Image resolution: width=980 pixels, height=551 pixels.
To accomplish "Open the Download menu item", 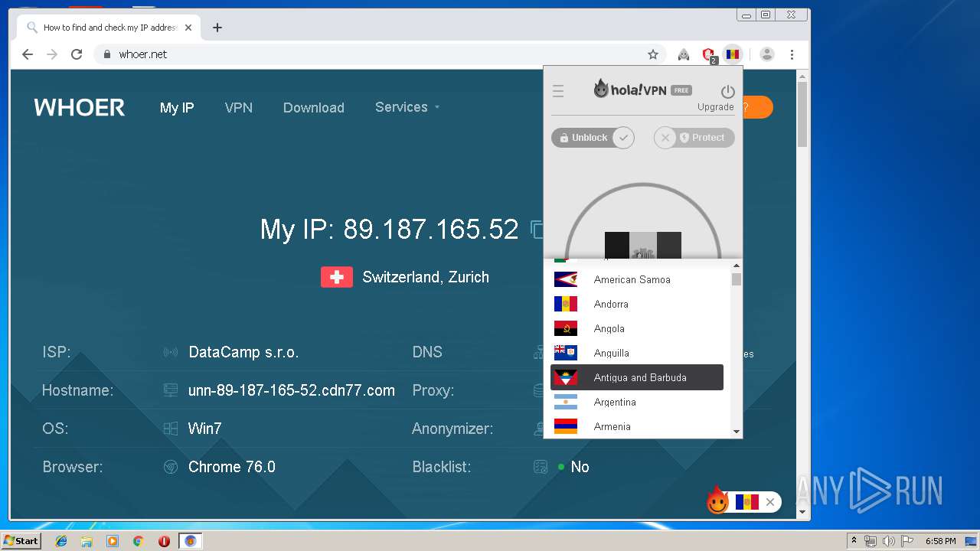I will 314,108.
